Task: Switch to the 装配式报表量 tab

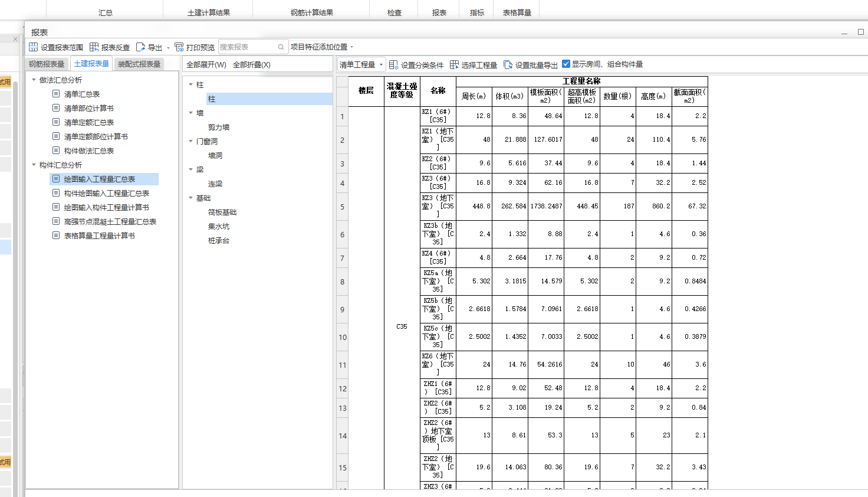Action: pyautogui.click(x=139, y=64)
